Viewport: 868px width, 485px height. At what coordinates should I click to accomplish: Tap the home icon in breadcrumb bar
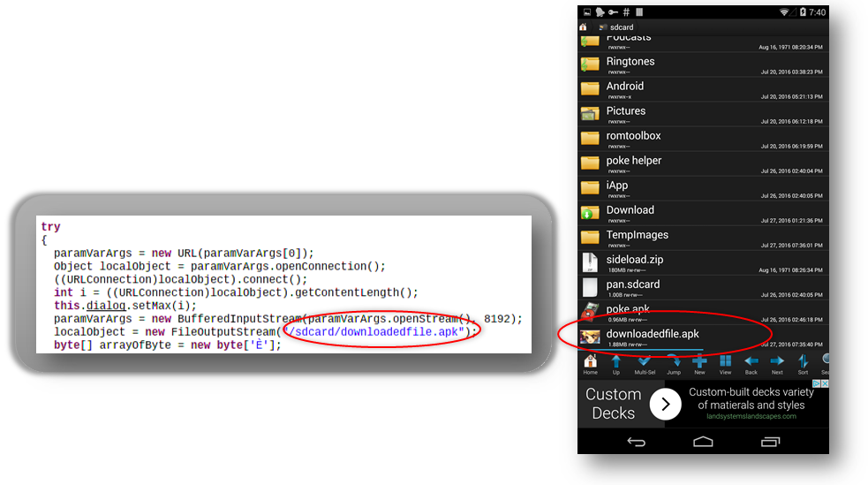click(x=583, y=27)
